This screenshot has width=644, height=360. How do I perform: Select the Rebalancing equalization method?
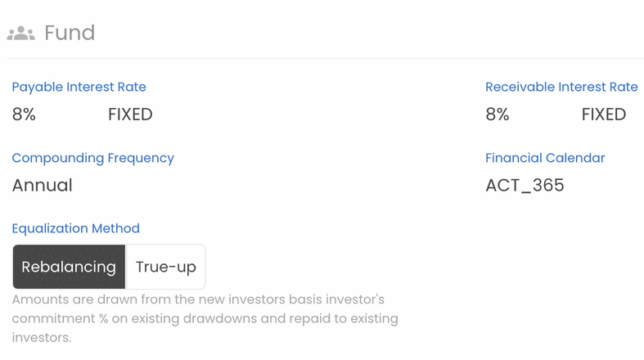click(x=69, y=267)
